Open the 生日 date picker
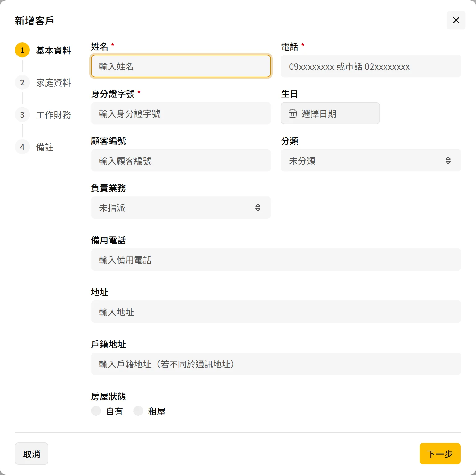 click(x=330, y=113)
